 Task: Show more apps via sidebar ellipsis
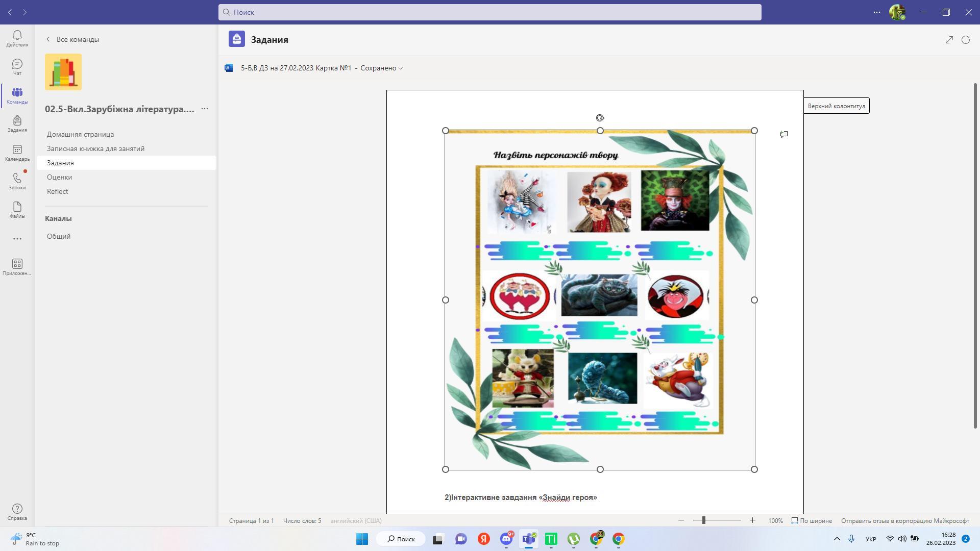[x=17, y=238]
